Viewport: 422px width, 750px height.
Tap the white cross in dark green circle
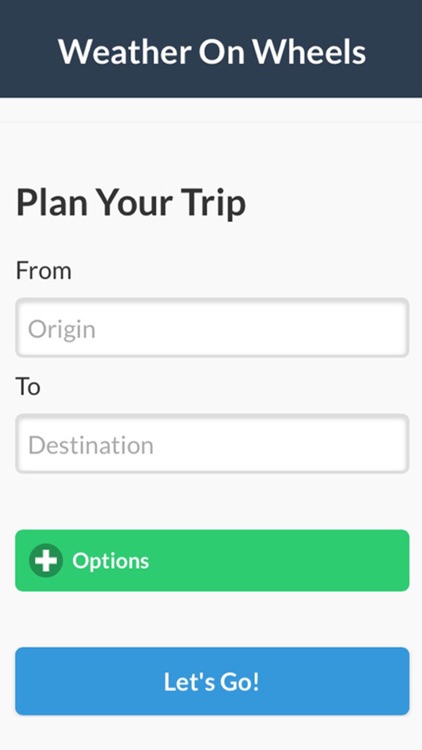point(46,560)
